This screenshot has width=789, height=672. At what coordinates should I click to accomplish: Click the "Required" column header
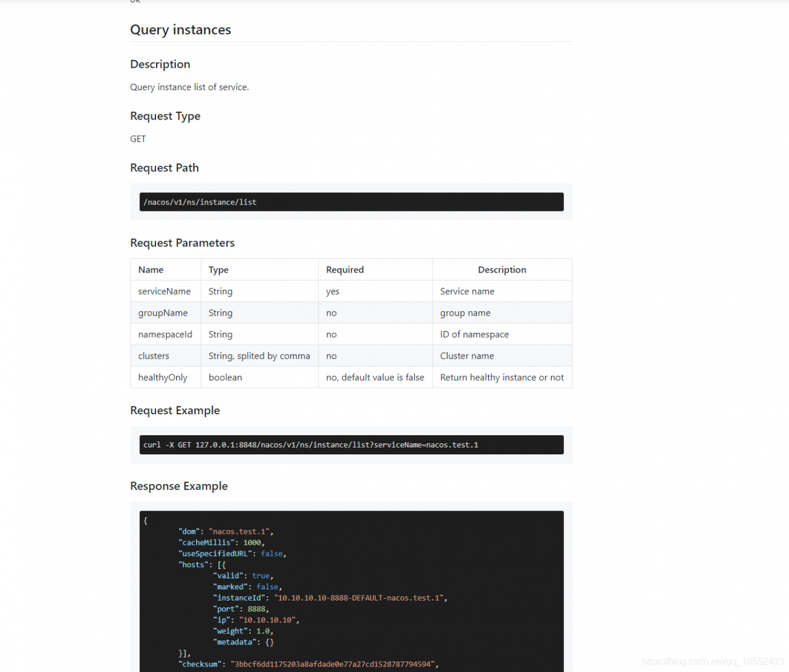pyautogui.click(x=345, y=270)
